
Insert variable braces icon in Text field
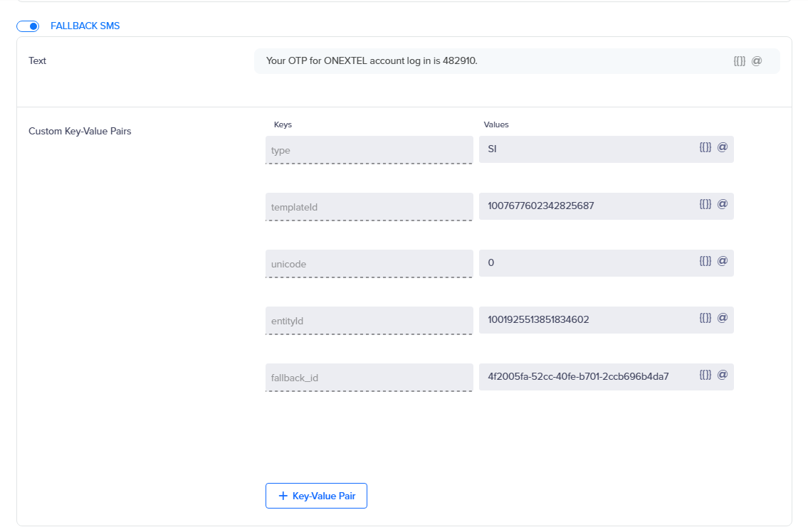click(x=740, y=60)
